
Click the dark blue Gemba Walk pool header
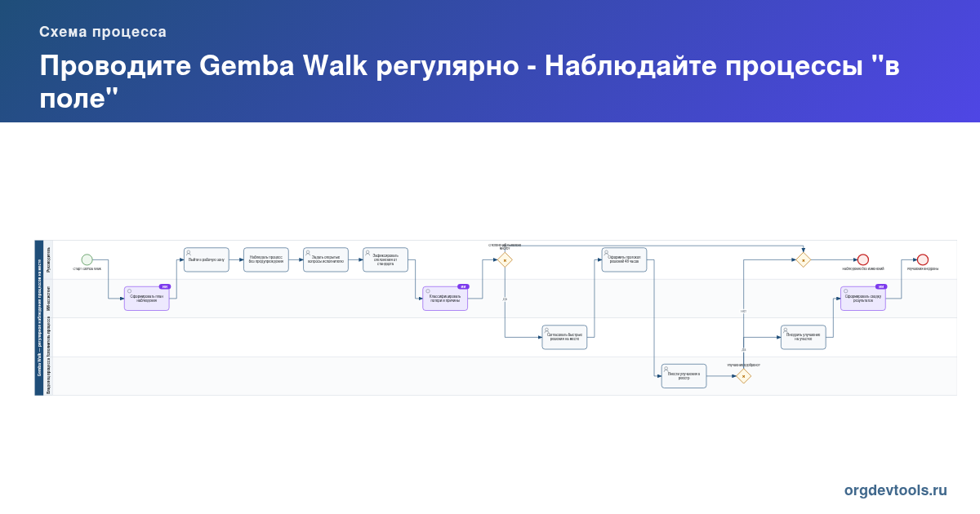(38, 318)
